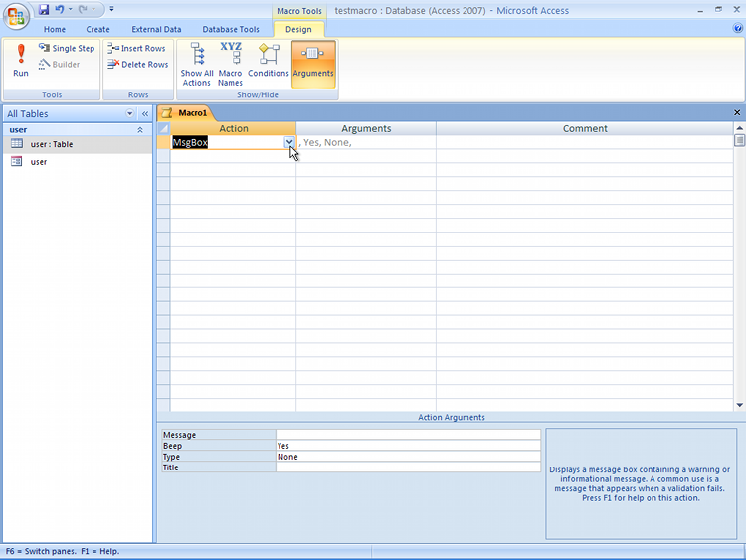Open the MsgBox action dropdown arrow
Image resolution: width=746 pixels, height=560 pixels.
tap(289, 142)
